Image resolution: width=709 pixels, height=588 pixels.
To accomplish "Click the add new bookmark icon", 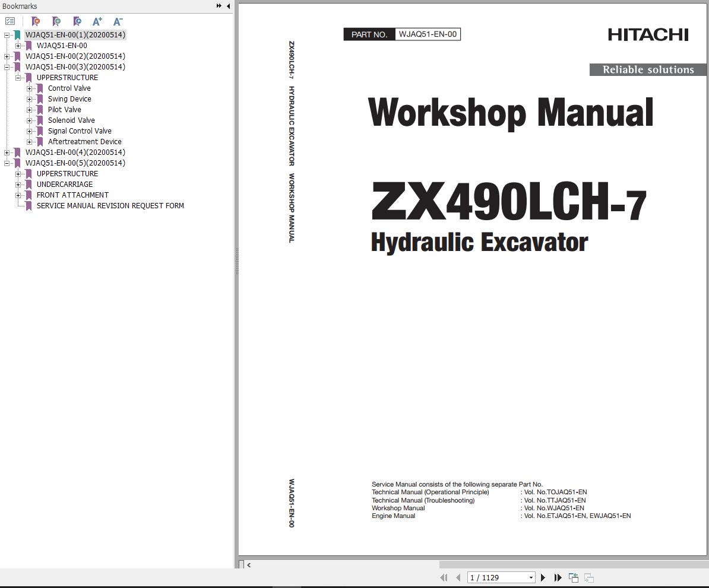I will (56, 21).
